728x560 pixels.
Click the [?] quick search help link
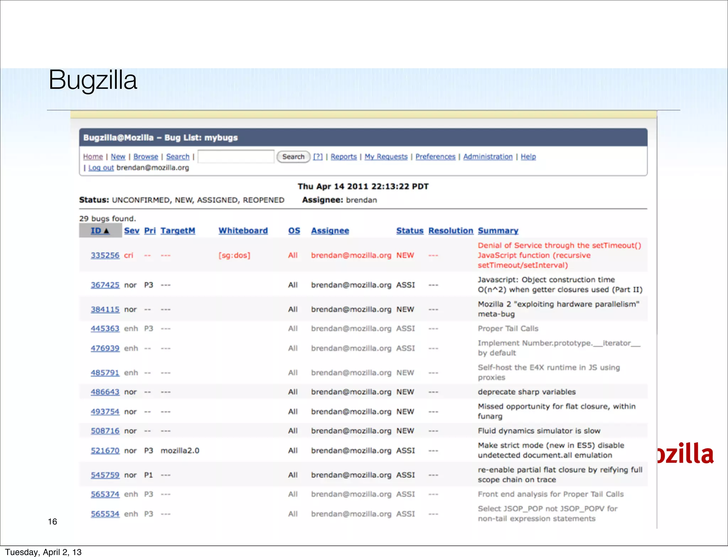point(318,157)
